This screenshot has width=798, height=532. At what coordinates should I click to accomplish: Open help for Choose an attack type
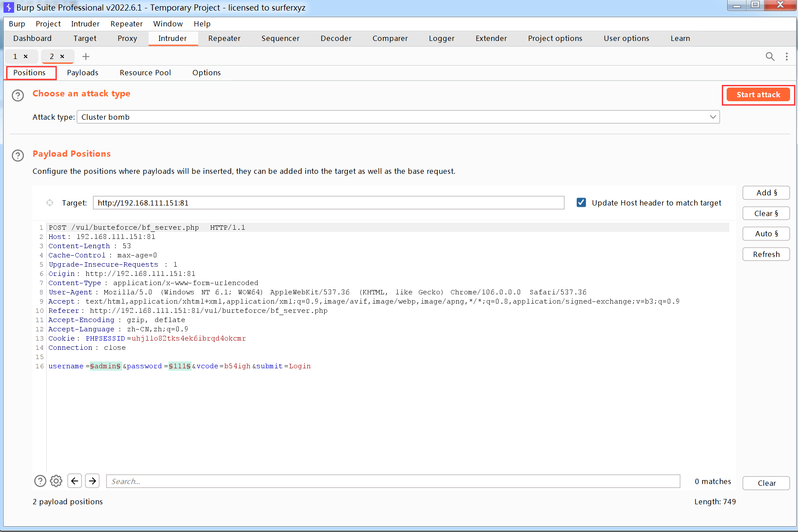tap(18, 95)
